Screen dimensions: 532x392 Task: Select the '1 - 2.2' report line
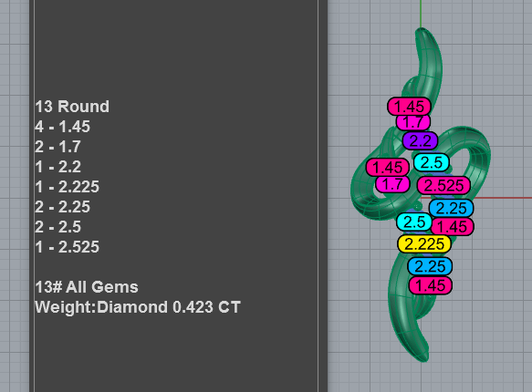[x=58, y=167]
